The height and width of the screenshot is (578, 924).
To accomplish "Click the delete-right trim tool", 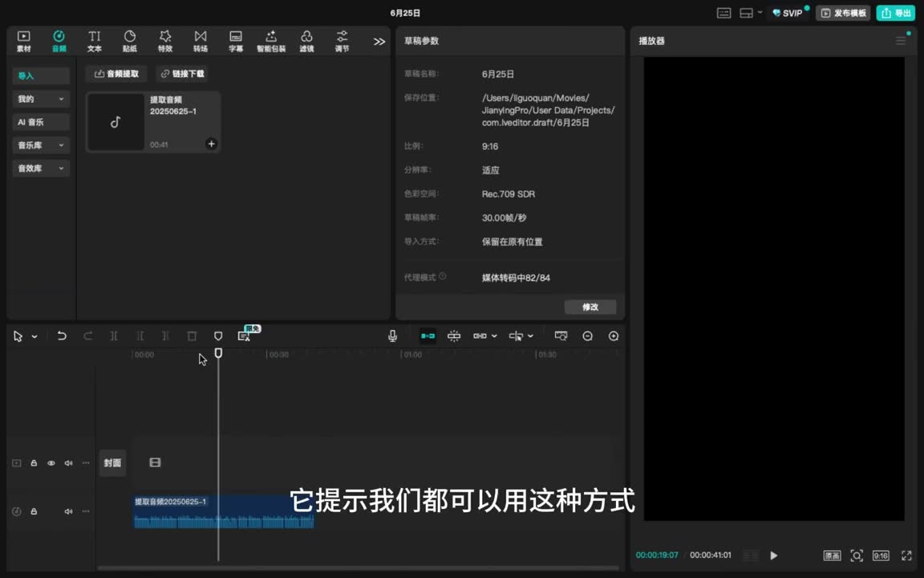I will 165,336.
